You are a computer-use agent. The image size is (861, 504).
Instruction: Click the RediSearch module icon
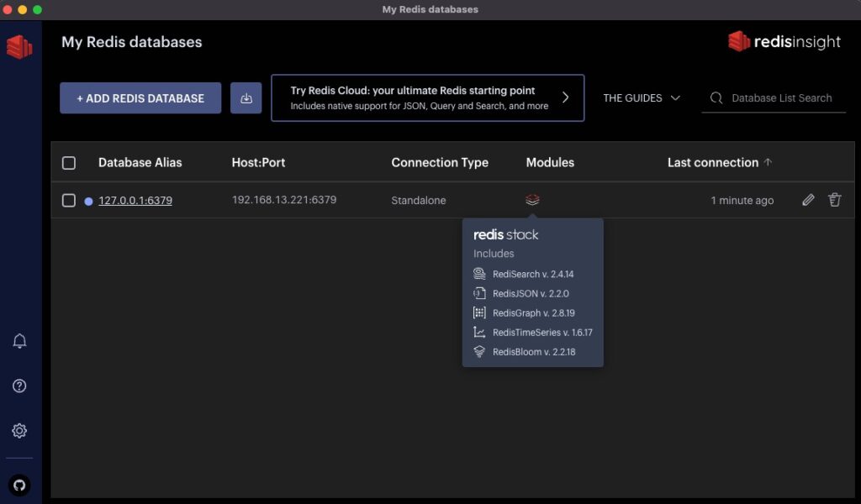[479, 274]
